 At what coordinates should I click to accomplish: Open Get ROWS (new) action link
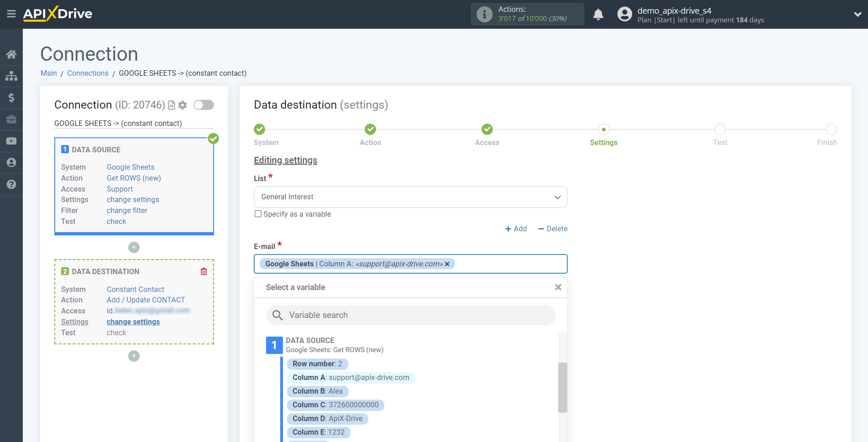tap(134, 178)
